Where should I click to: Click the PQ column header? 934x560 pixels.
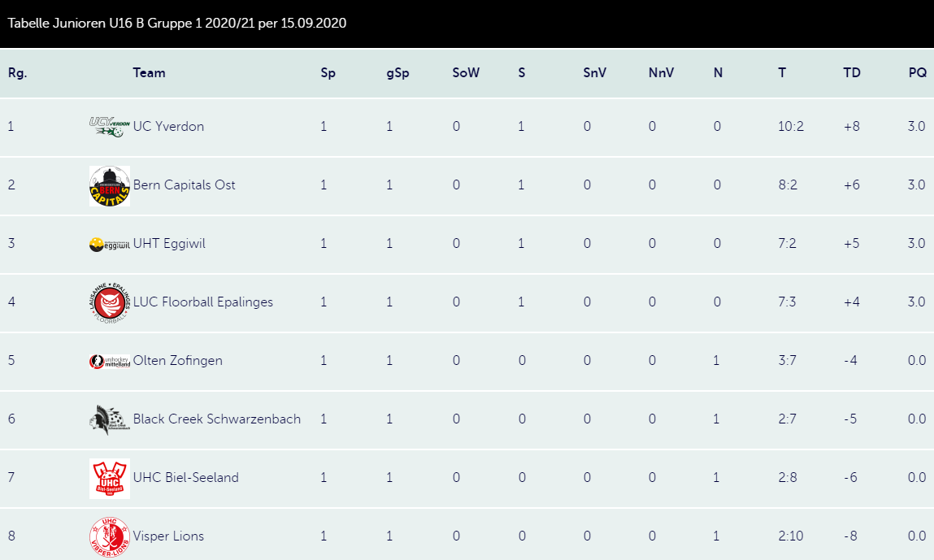click(917, 72)
